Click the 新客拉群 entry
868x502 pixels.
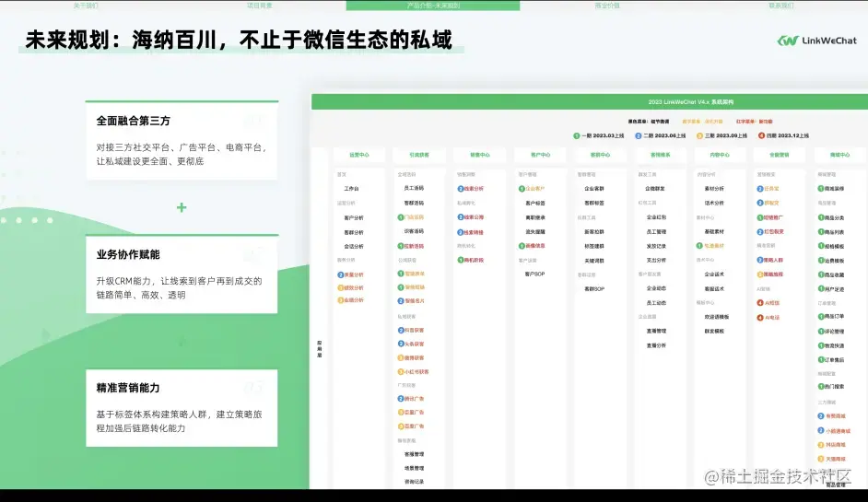coord(594,232)
